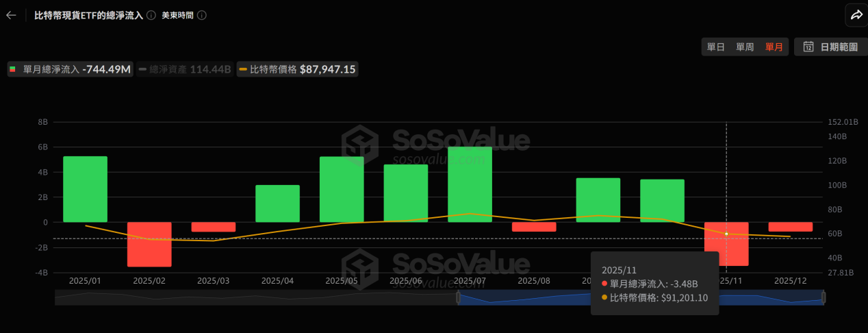Screen dimensions: 868x333
Task: Toggle the 單月總淨流入 legend series
Action: [70, 69]
